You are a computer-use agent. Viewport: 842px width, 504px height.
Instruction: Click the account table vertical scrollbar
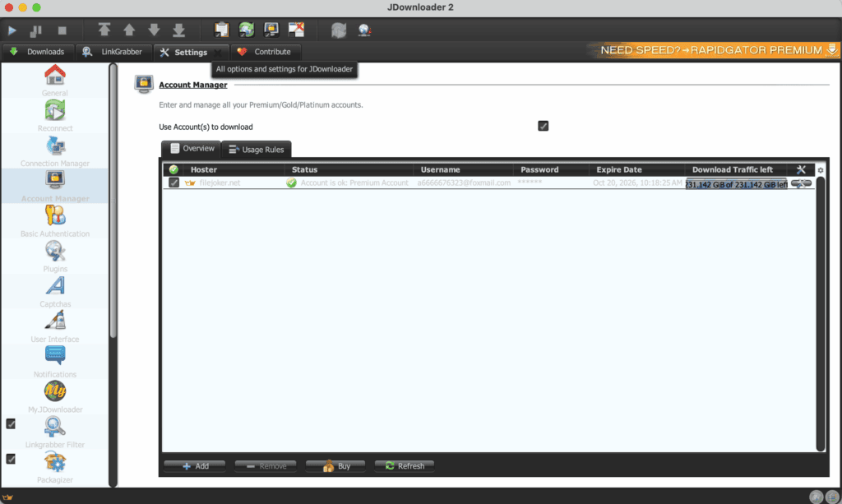(x=821, y=314)
